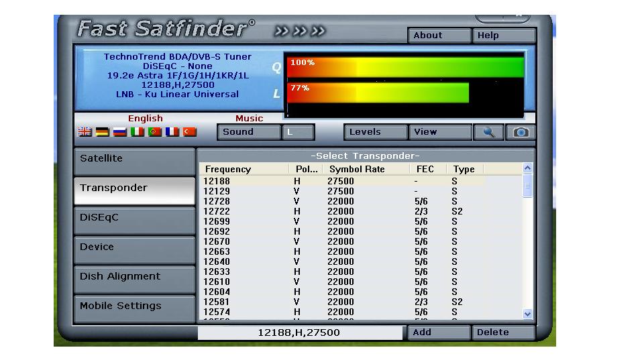Switch language with the German flag

click(x=102, y=132)
